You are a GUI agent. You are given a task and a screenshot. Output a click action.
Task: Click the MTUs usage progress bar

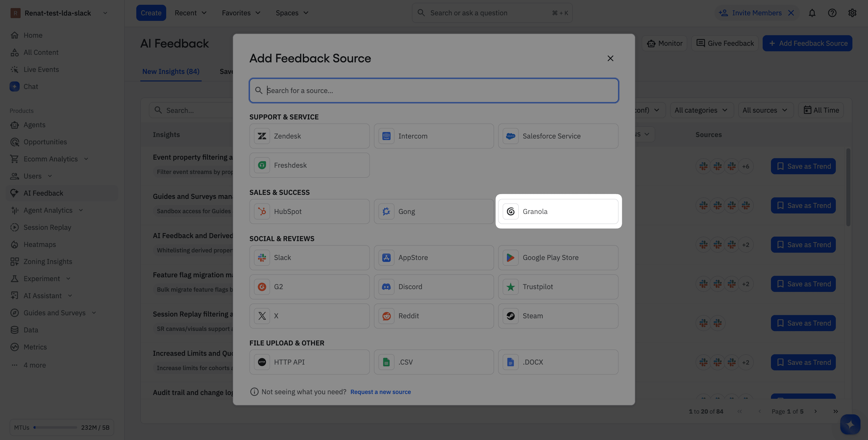pyautogui.click(x=55, y=428)
